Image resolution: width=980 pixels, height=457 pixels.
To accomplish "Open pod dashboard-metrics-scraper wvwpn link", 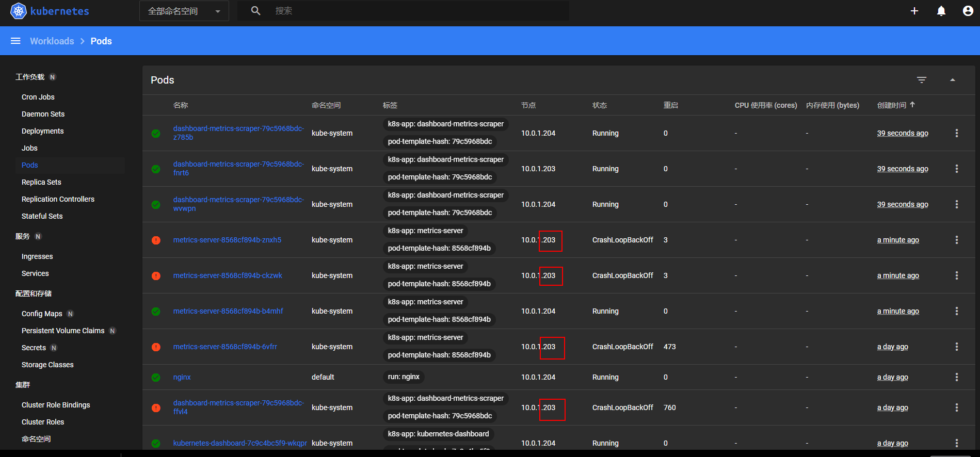I will point(238,204).
